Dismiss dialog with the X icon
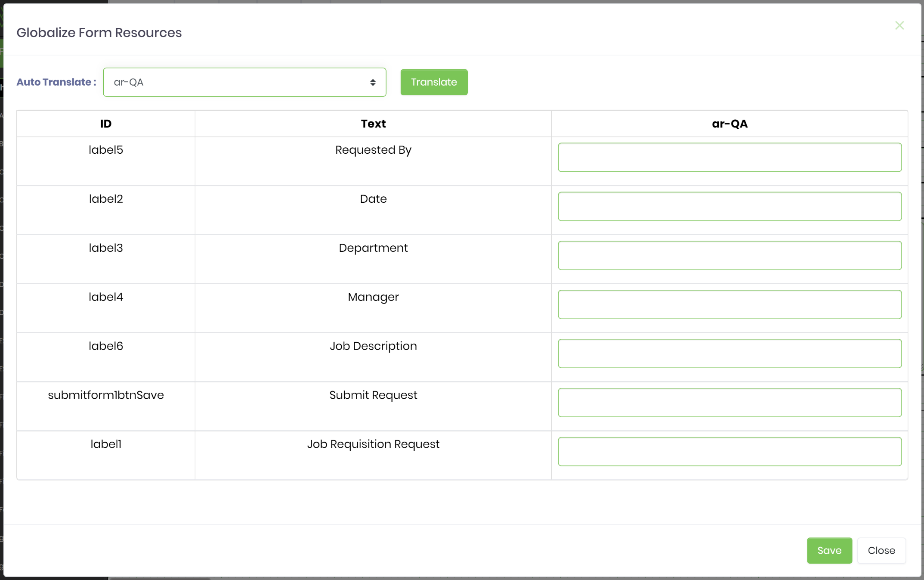Viewport: 924px width, 580px height. click(x=899, y=25)
